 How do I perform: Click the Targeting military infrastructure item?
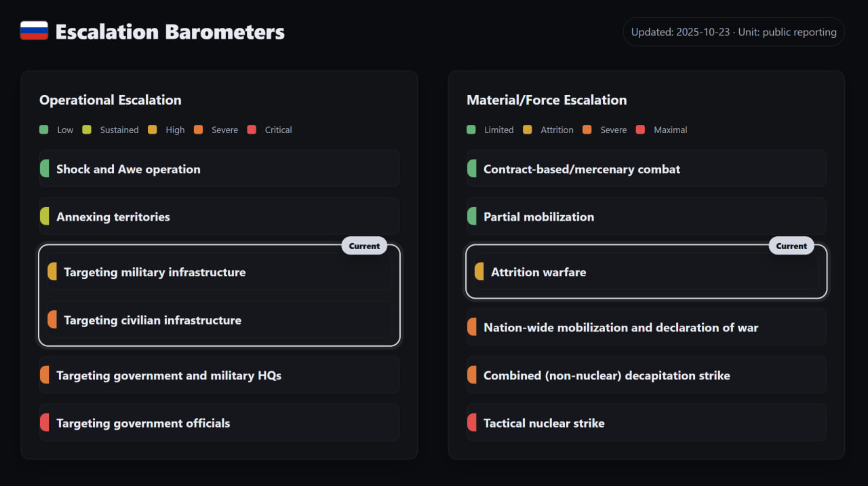coord(218,272)
